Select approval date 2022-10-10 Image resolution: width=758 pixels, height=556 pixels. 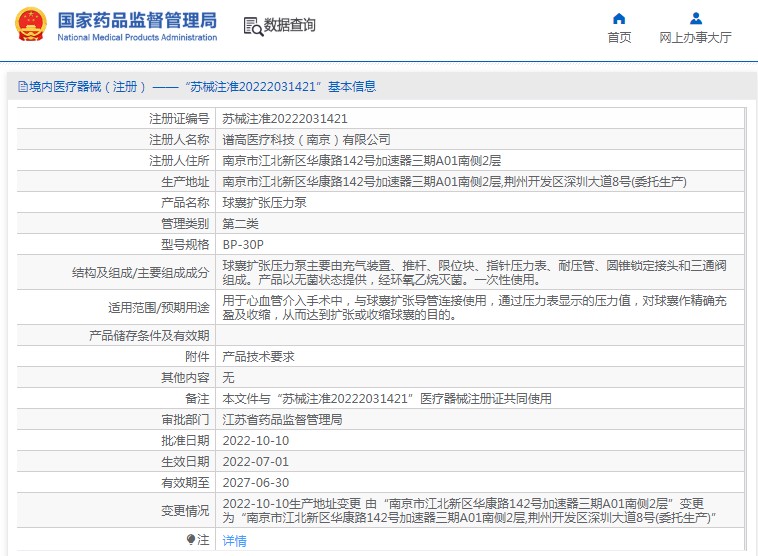[256, 441]
